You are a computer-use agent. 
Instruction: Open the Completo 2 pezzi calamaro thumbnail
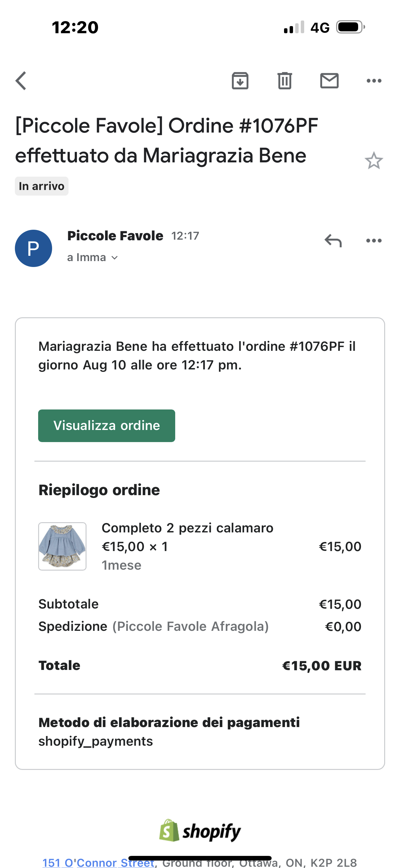(62, 546)
